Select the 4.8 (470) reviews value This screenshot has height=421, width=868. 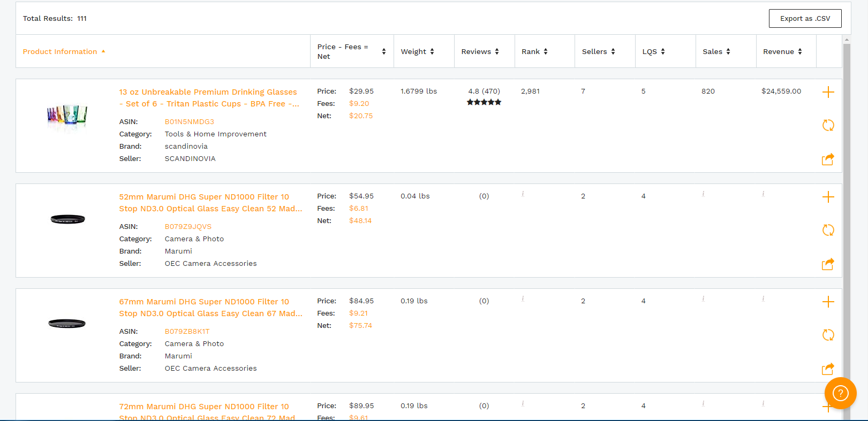484,91
